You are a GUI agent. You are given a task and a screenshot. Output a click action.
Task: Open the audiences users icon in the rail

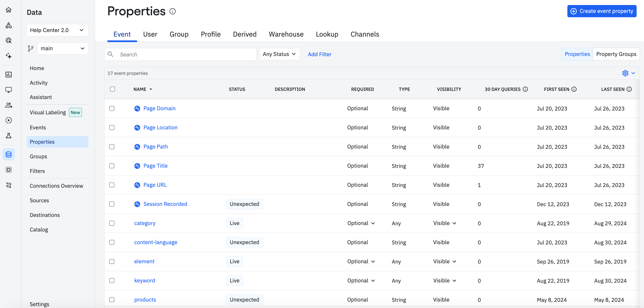click(9, 105)
